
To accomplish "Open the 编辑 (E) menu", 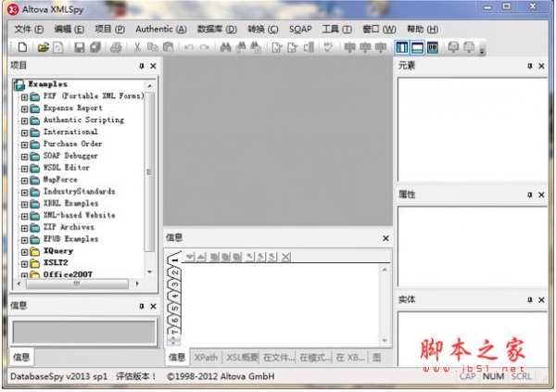I will [x=69, y=29].
